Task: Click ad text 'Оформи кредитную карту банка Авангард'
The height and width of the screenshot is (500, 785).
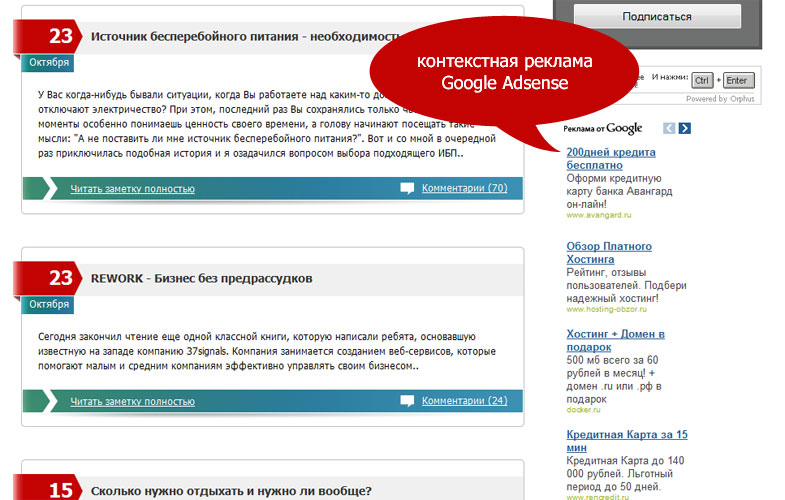Action: (619, 191)
